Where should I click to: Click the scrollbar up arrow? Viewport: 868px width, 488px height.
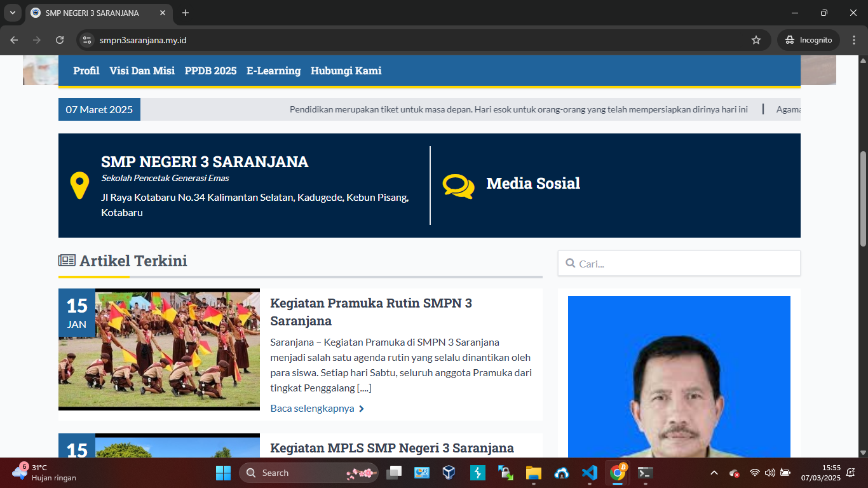coord(863,60)
